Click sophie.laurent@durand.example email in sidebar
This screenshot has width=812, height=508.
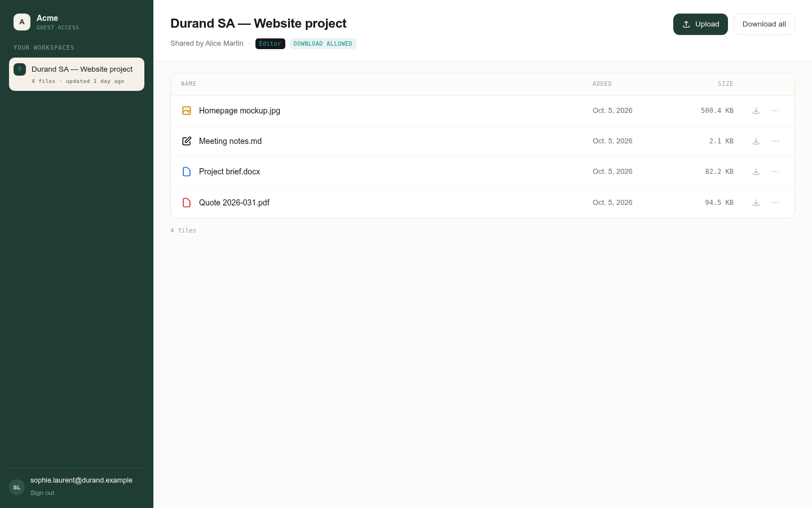click(x=81, y=480)
